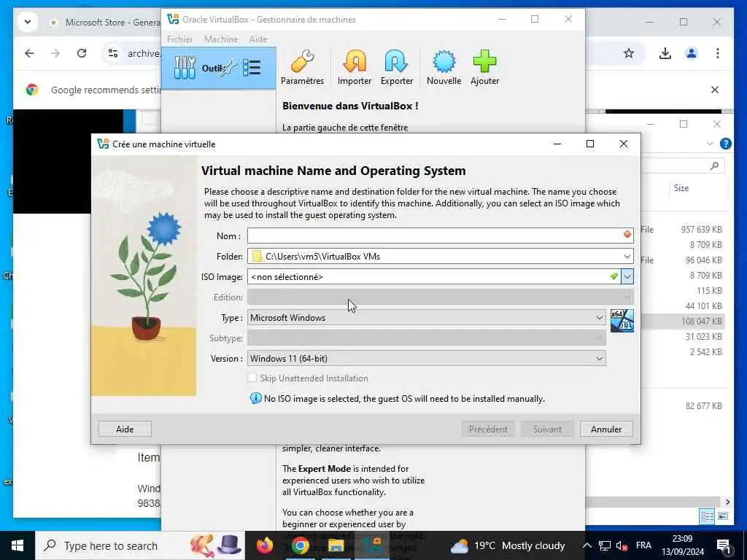This screenshot has width=747, height=560.
Task: Open the Machine menu
Action: [221, 39]
